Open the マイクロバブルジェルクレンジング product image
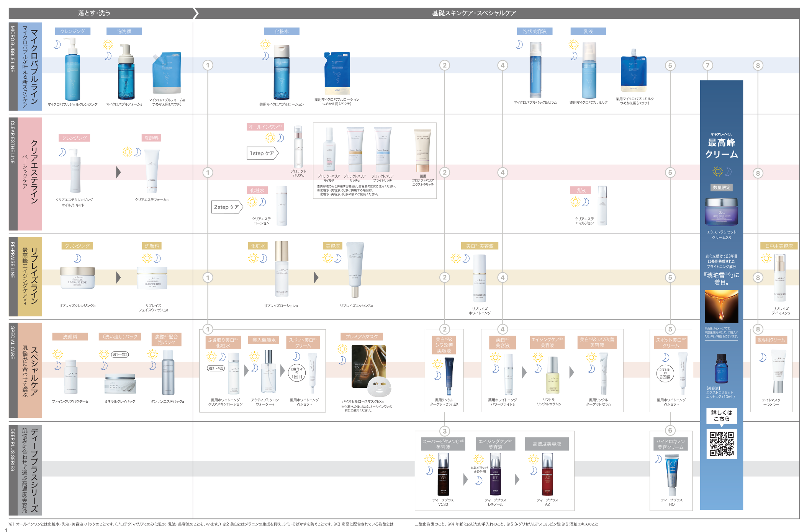The width and height of the screenshot is (812, 532). point(72,69)
